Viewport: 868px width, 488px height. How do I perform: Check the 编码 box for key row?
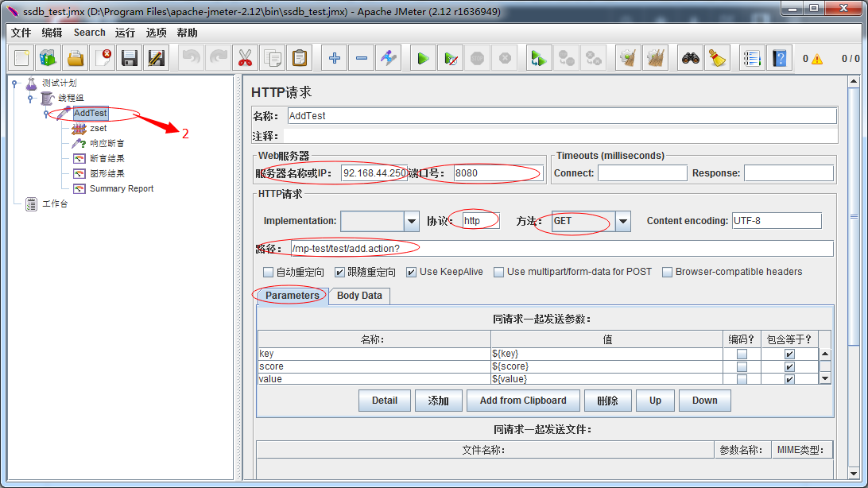click(x=742, y=354)
